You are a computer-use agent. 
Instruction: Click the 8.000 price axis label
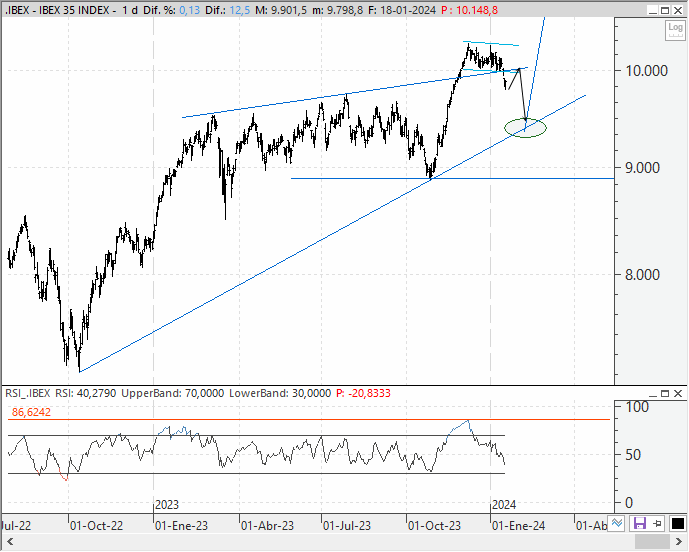coord(643,275)
